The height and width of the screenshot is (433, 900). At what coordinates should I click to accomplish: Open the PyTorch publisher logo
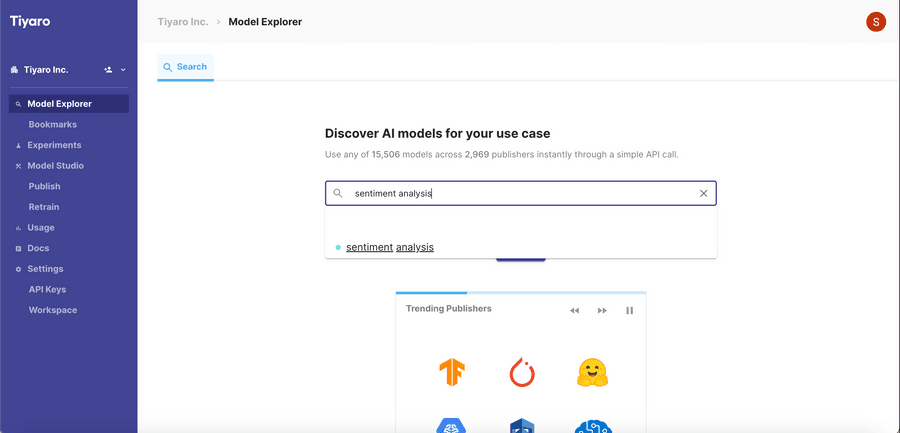click(522, 372)
